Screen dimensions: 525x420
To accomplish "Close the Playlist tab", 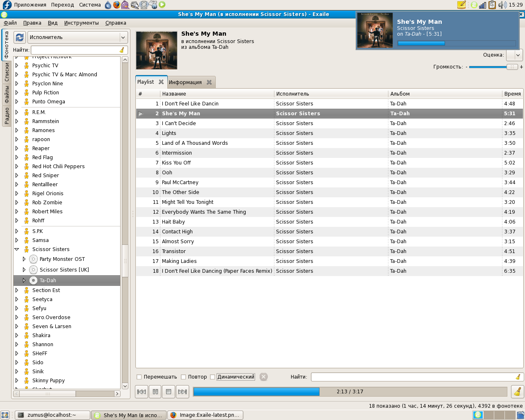I will tap(161, 82).
